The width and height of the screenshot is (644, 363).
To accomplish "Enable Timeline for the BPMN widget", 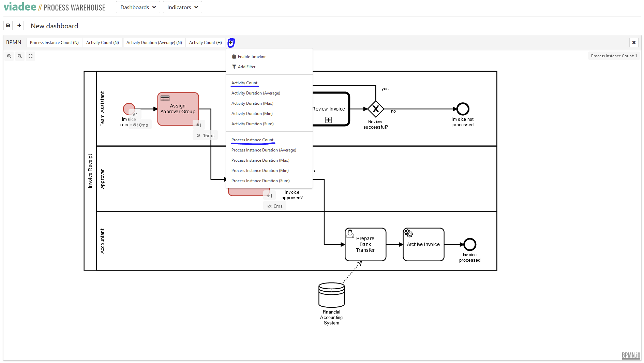I will pyautogui.click(x=252, y=56).
